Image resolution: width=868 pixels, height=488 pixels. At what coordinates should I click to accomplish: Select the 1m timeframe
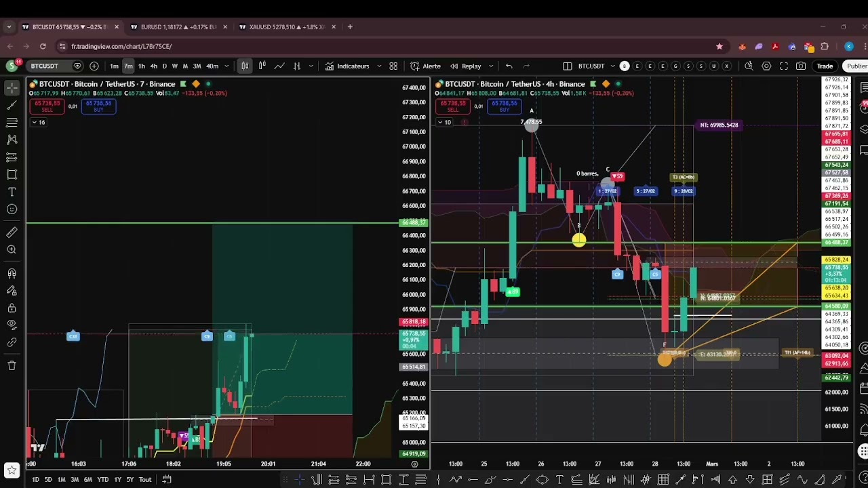pos(115,66)
